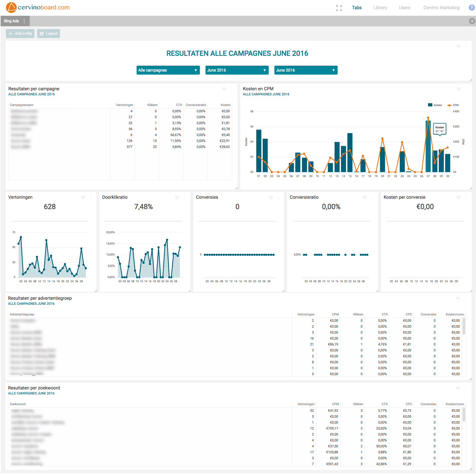This screenshot has height=475, width=476.
Task: Click the Cervinoboard logo
Action: [x=39, y=7]
